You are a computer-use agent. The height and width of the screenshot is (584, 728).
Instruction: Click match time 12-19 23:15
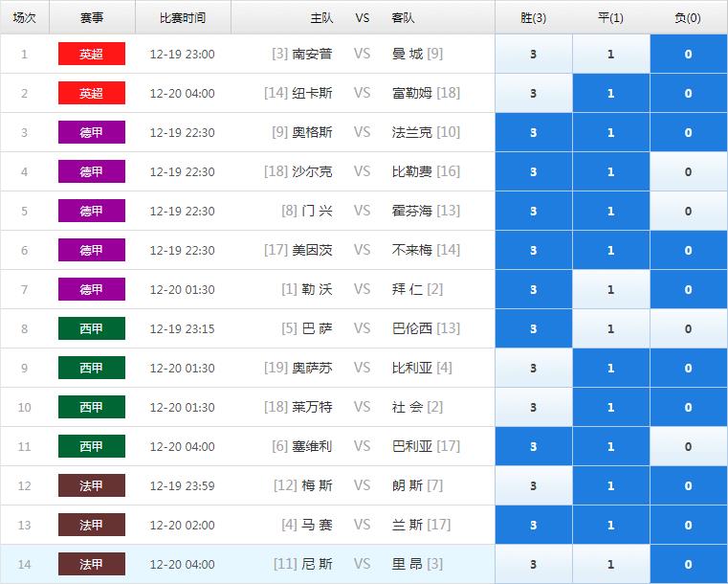point(183,329)
